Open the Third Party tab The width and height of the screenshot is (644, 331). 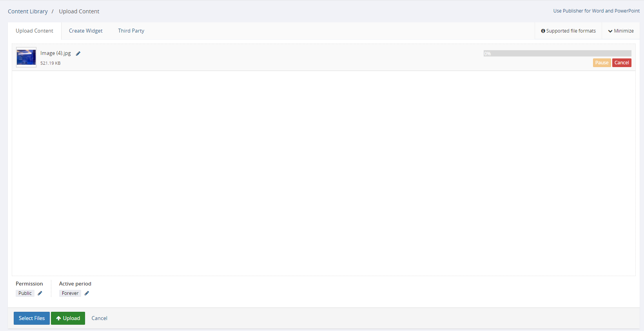(x=131, y=31)
